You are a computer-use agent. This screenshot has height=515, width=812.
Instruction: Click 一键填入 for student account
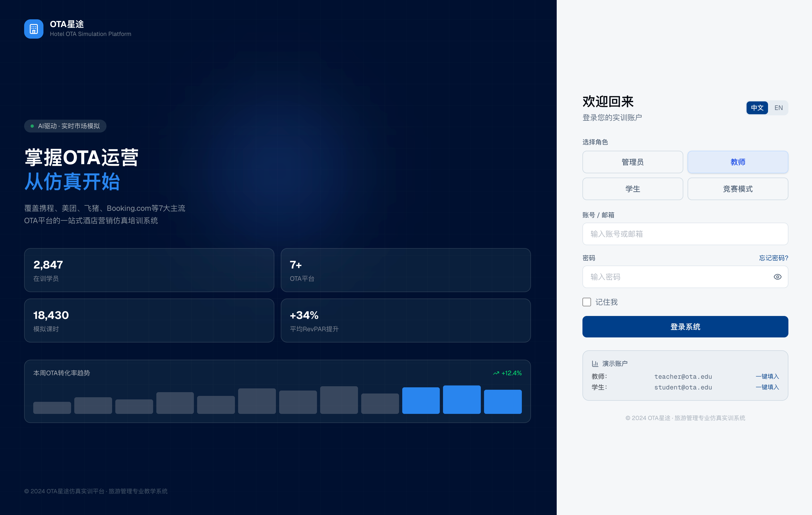pos(767,387)
